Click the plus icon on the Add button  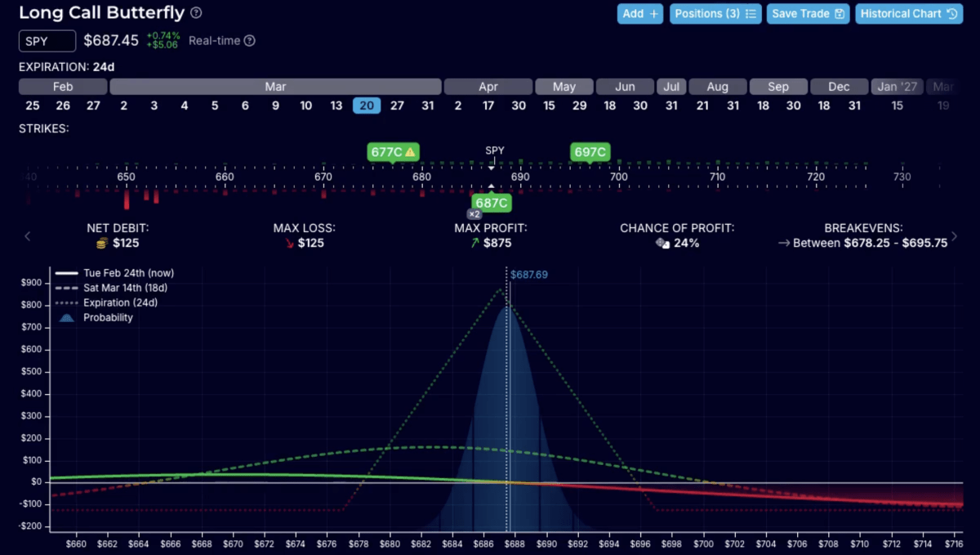coord(654,14)
